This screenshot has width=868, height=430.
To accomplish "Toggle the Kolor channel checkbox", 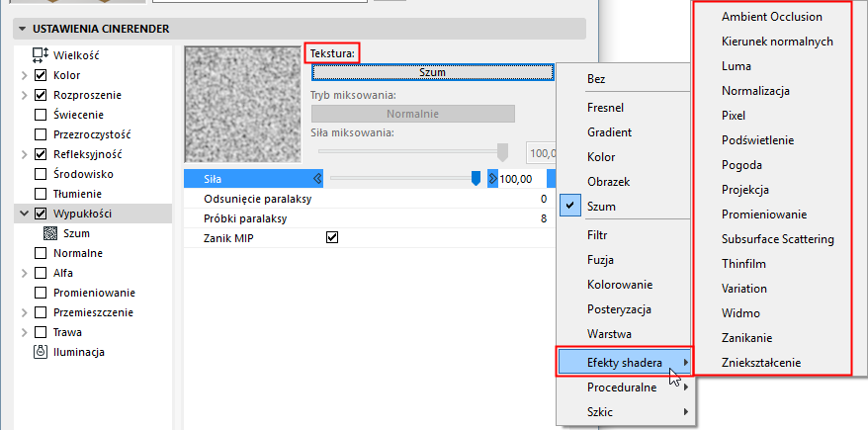I will (41, 75).
